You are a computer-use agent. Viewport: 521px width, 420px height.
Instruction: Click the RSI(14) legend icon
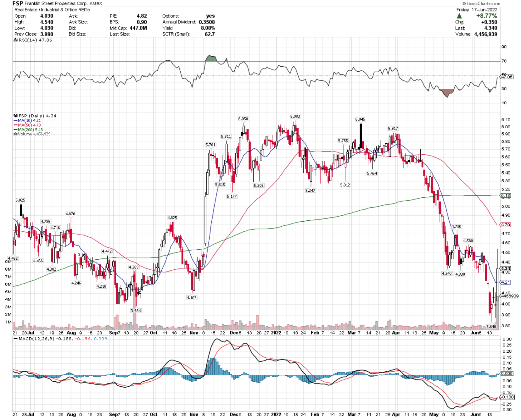[x=15, y=40]
